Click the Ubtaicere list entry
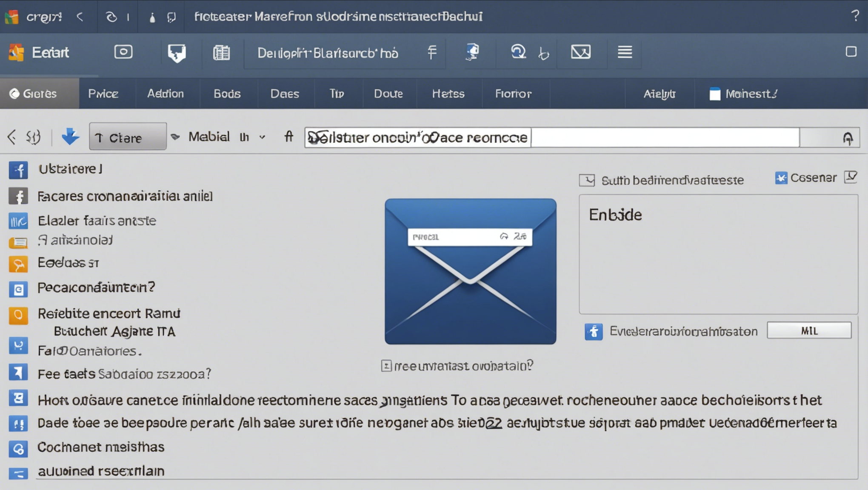The width and height of the screenshot is (868, 490). pyautogui.click(x=70, y=169)
